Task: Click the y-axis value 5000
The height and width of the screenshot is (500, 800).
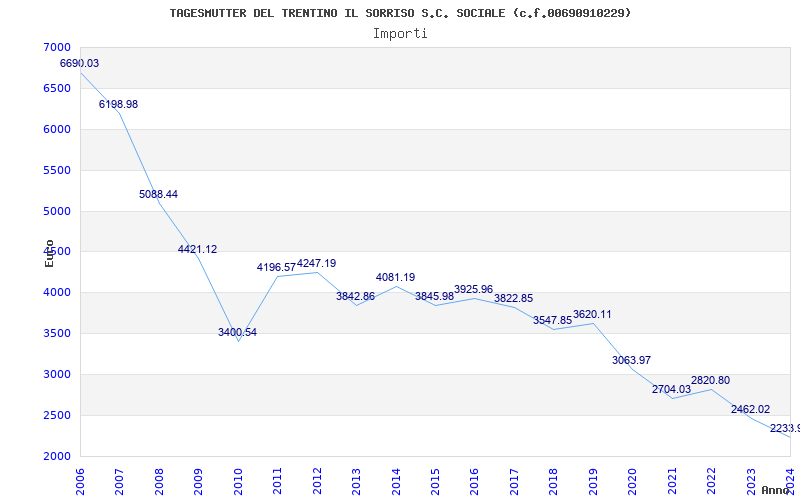Action: [x=59, y=211]
